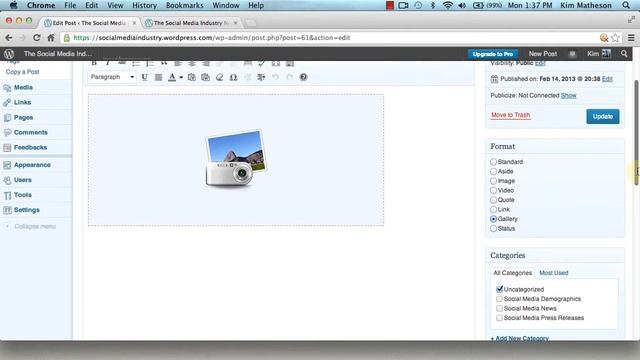The width and height of the screenshot is (640, 360).
Task: Open Feedbacks in the admin sidebar
Action: 31,147
